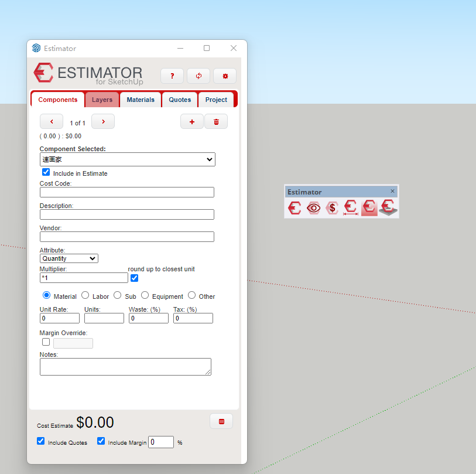Close the floating Estimator toolbar

[393, 191]
